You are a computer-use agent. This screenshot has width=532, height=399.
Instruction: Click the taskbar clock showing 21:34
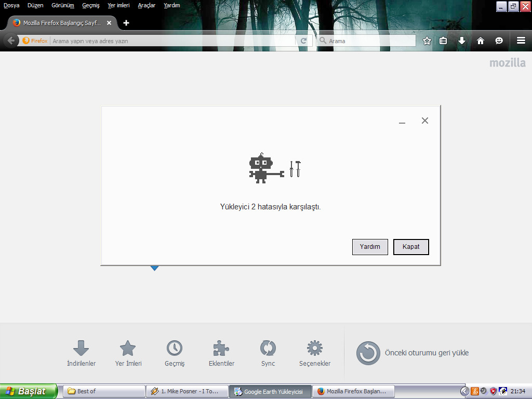coord(518,391)
